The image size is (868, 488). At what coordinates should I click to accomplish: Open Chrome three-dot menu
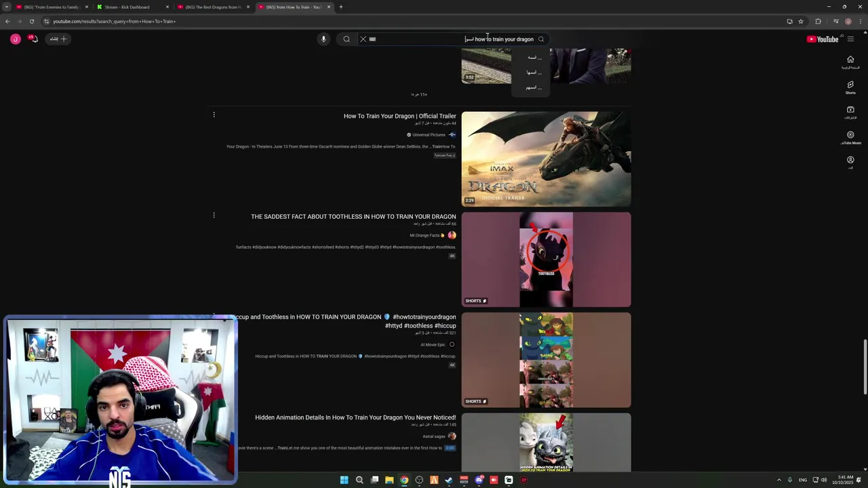861,21
